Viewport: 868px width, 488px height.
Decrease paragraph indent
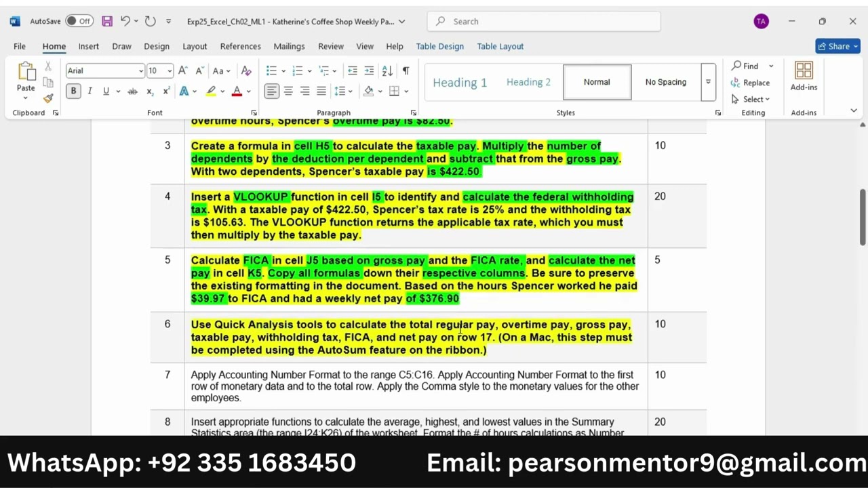click(352, 70)
